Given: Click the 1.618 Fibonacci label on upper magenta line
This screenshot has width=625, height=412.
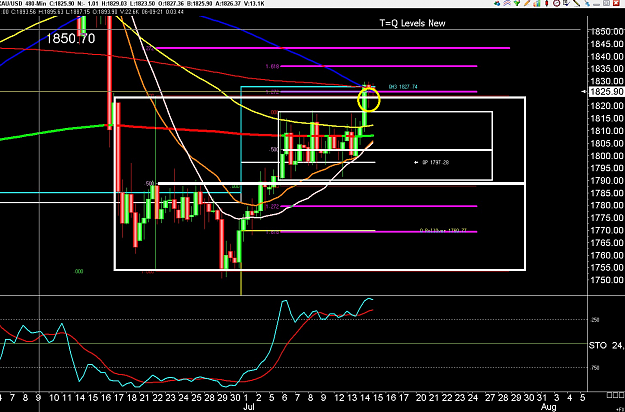Looking at the screenshot, I should coord(272,67).
